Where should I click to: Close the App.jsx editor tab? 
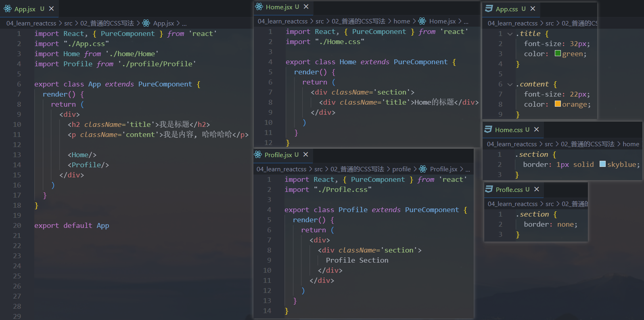coord(52,8)
